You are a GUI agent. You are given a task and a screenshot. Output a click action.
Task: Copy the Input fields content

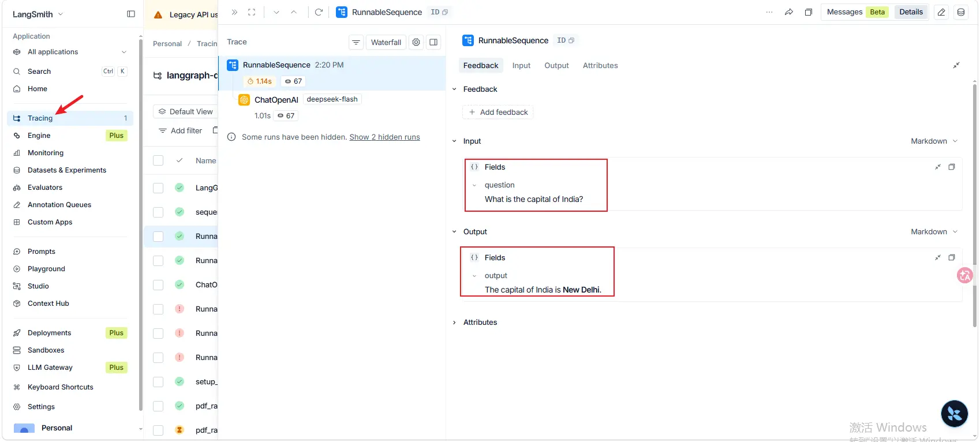coord(952,167)
